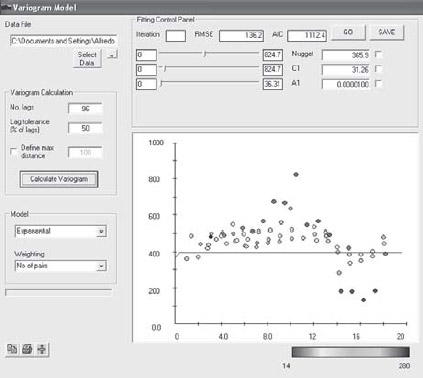Click the SAVE button
The width and height of the screenshot is (423, 378).
(387, 32)
